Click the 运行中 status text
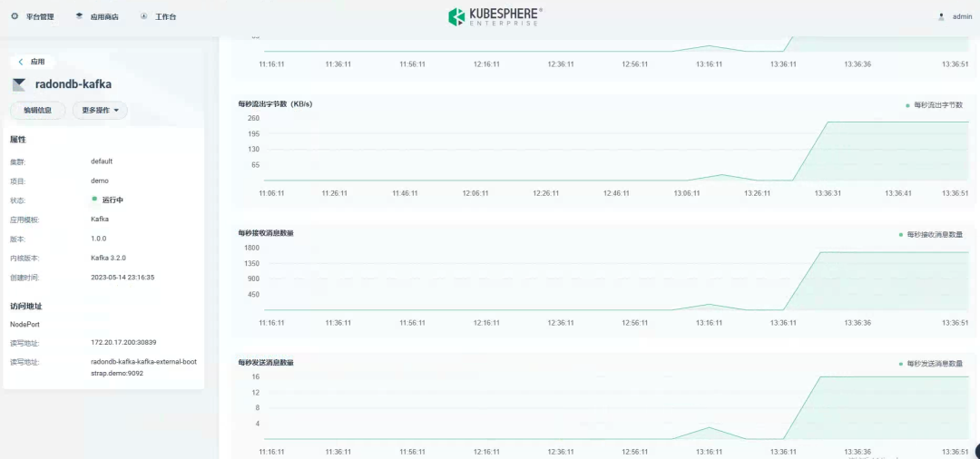The width and height of the screenshot is (980, 459). coord(113,200)
